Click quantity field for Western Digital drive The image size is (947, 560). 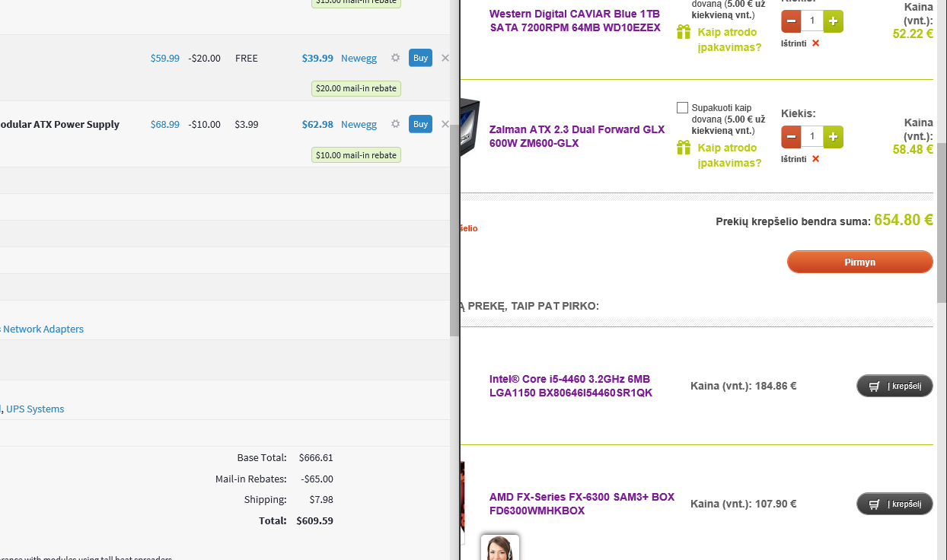pyautogui.click(x=812, y=21)
